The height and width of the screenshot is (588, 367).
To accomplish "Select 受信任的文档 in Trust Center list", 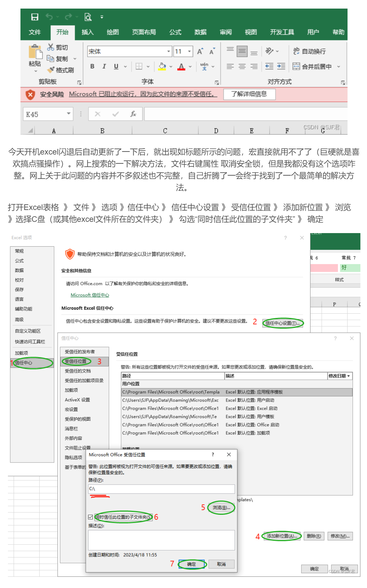I will (84, 371).
